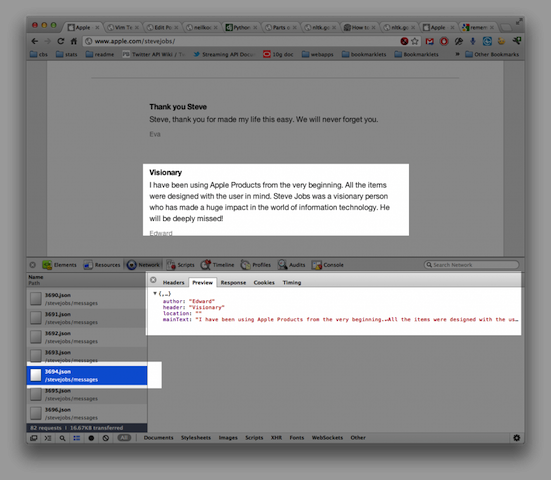
Task: Switch to the Timing tab
Action: tap(292, 283)
